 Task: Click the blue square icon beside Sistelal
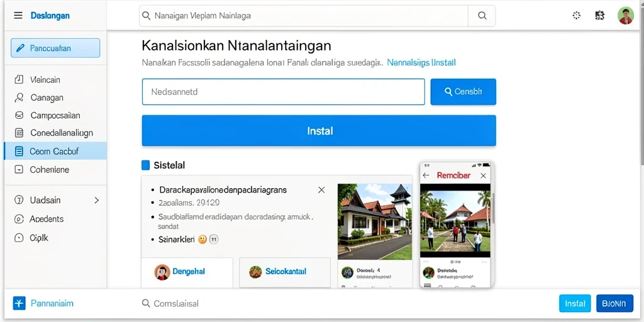[145, 165]
